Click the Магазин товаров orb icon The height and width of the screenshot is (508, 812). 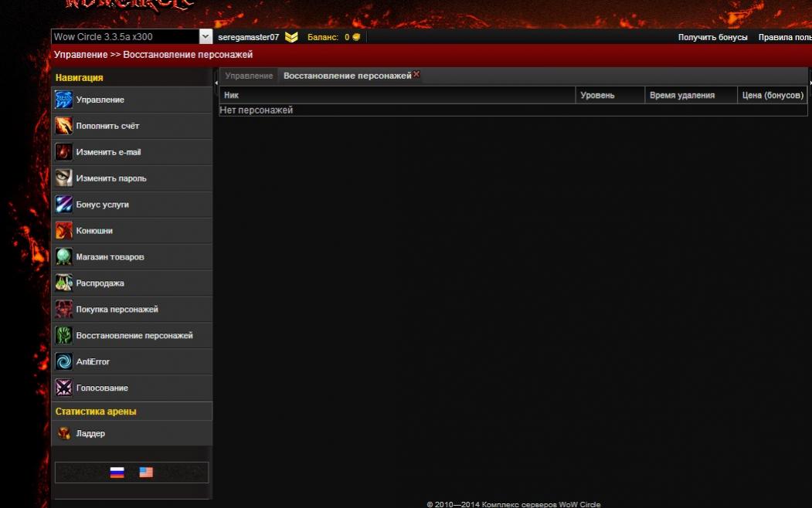(x=64, y=257)
